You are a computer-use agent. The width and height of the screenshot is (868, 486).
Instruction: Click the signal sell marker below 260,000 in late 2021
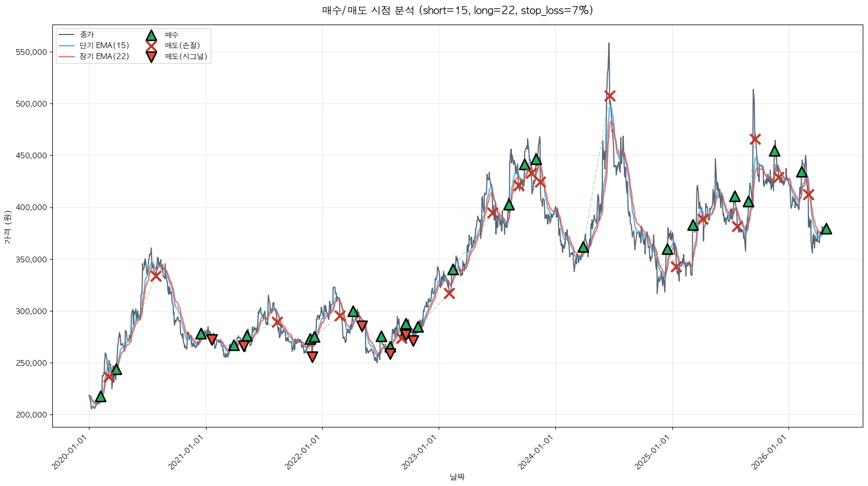click(x=312, y=357)
